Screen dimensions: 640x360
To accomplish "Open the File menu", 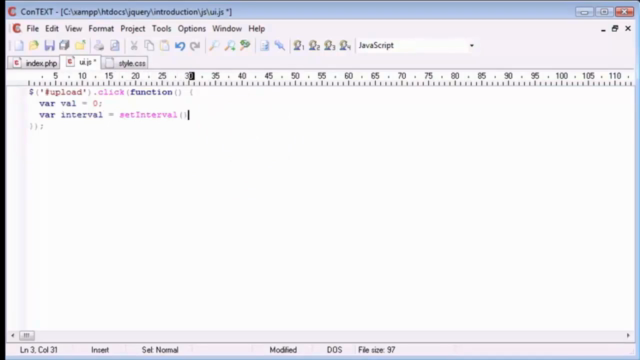I will pos(33,29).
